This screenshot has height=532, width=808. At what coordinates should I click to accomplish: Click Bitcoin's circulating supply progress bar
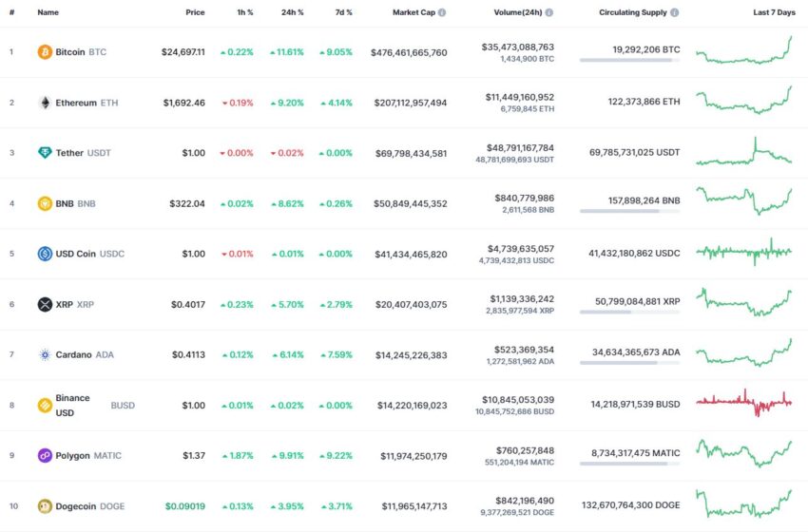coord(629,60)
